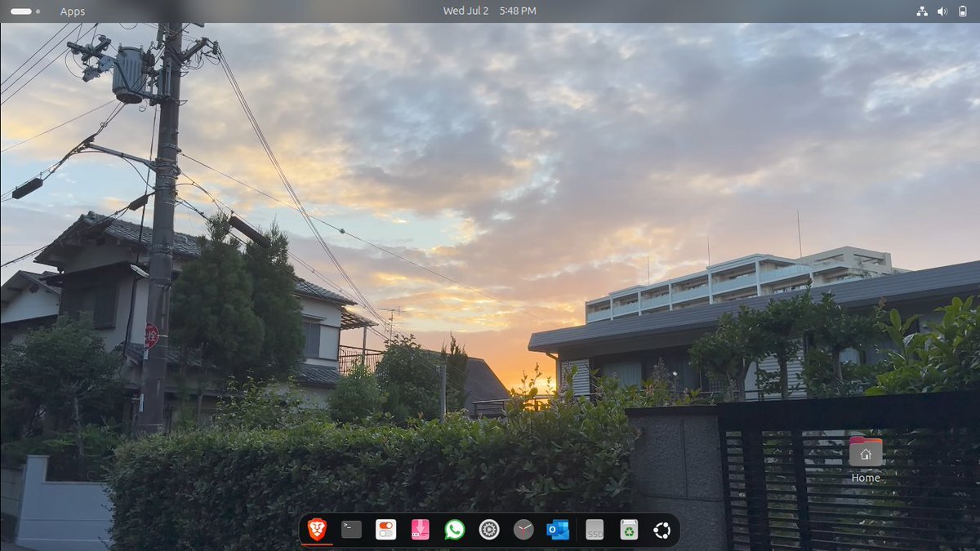Screen dimensions: 980x551
Task: Click the Activities workspace indicator pill
Action: tap(21, 11)
